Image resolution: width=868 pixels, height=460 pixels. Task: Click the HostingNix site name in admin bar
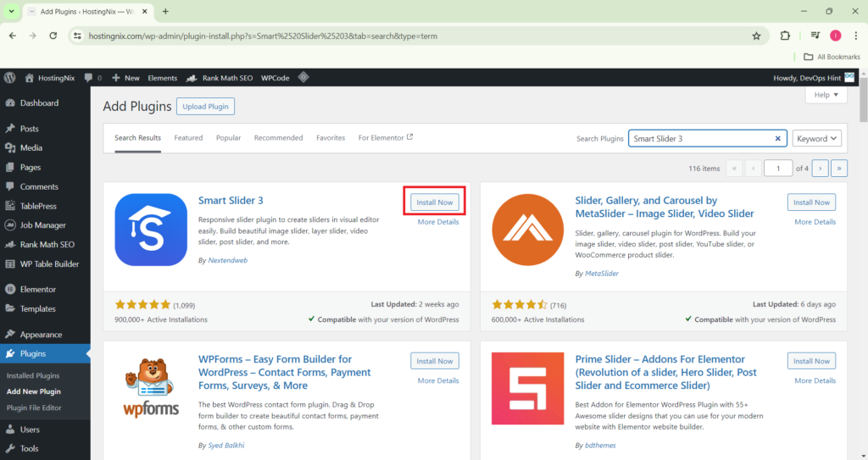tap(50, 78)
